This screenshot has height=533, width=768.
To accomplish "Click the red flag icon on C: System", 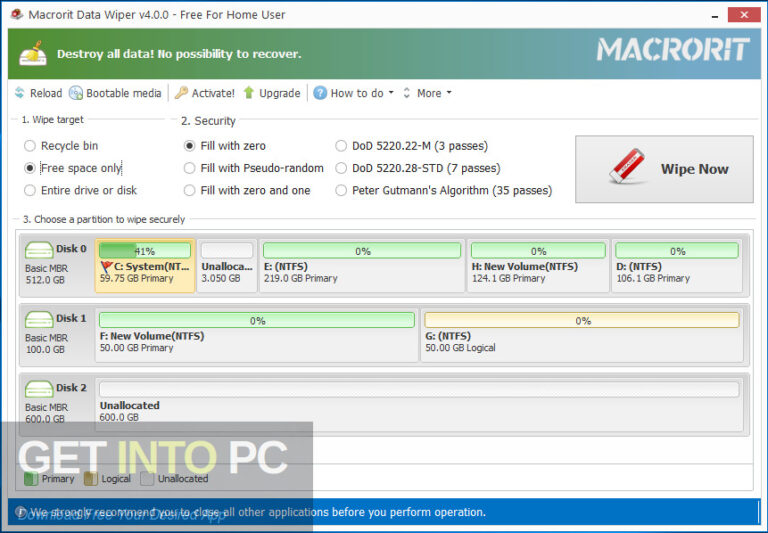I will [106, 266].
